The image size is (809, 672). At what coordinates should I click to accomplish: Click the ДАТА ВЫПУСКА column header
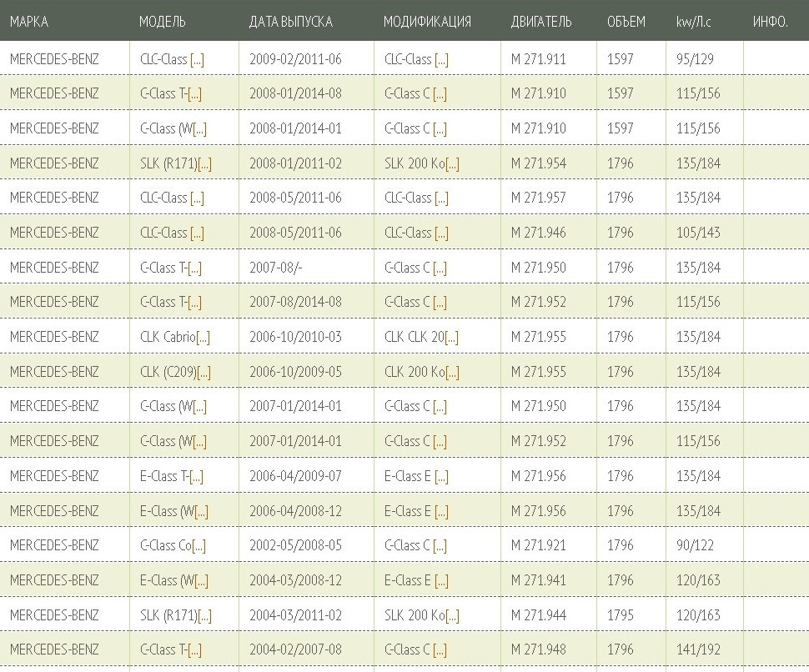[x=291, y=22]
